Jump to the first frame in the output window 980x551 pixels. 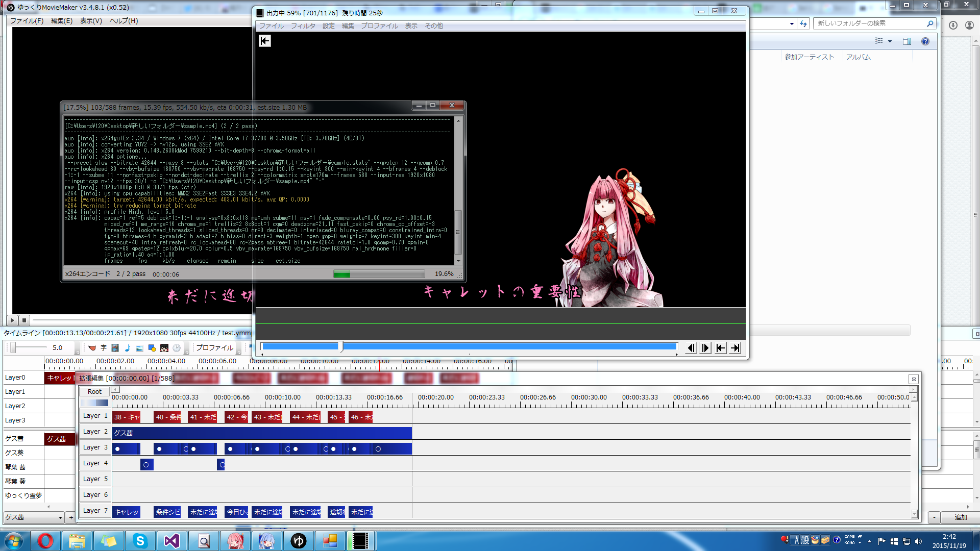click(720, 348)
